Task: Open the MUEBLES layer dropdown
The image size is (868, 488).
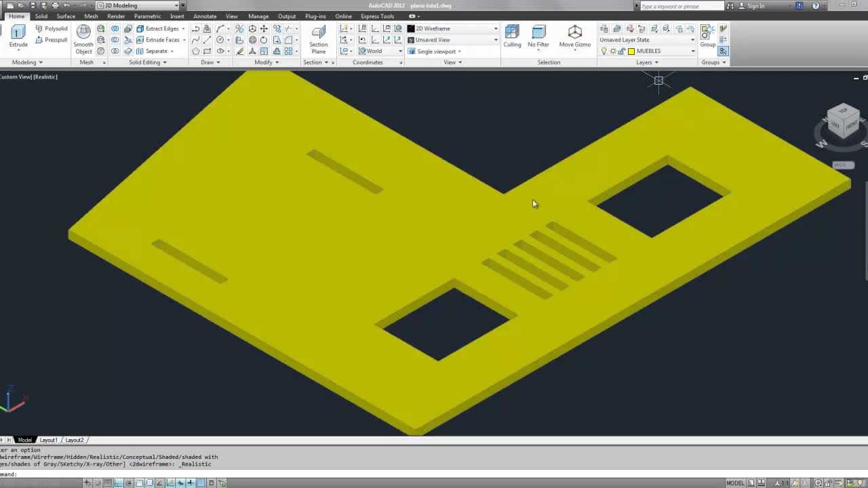Action: [647, 52]
